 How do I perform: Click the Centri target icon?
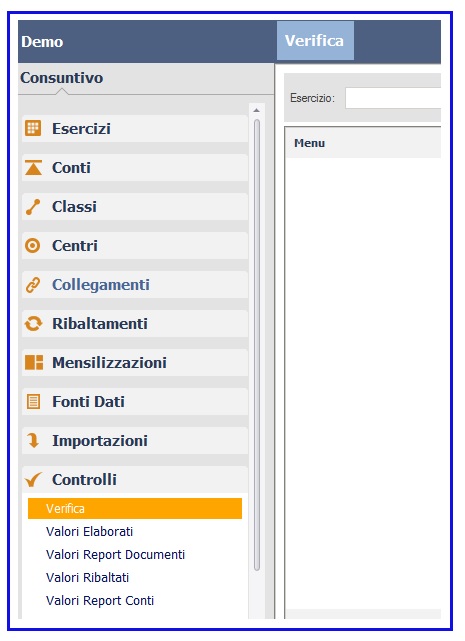pos(33,246)
